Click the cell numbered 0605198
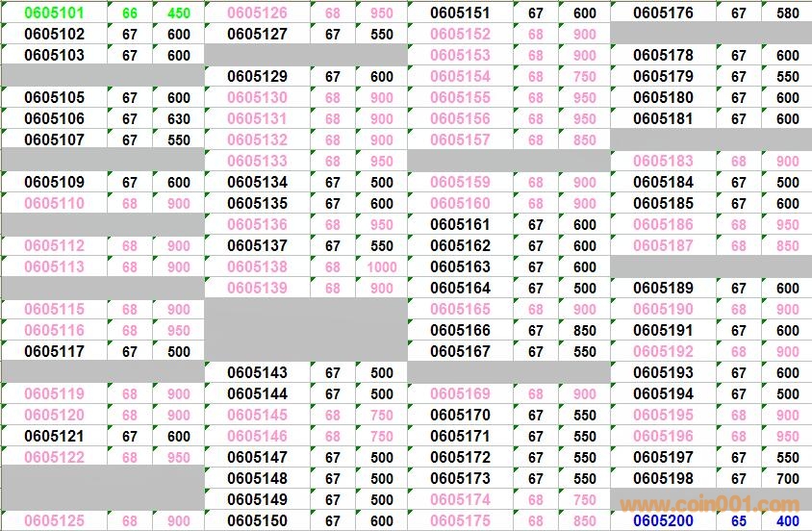This screenshot has width=812, height=531. pyautogui.click(x=663, y=478)
